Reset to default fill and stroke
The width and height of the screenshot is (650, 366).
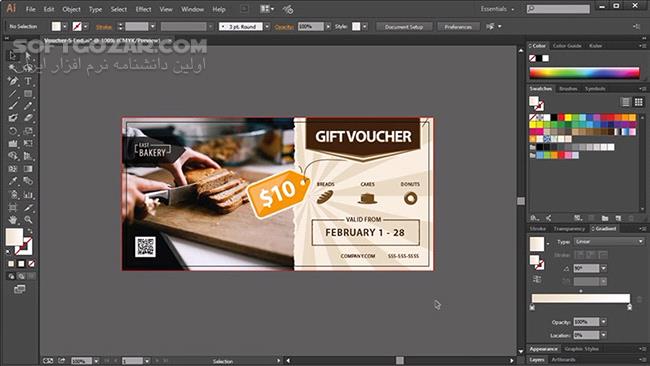[9, 251]
